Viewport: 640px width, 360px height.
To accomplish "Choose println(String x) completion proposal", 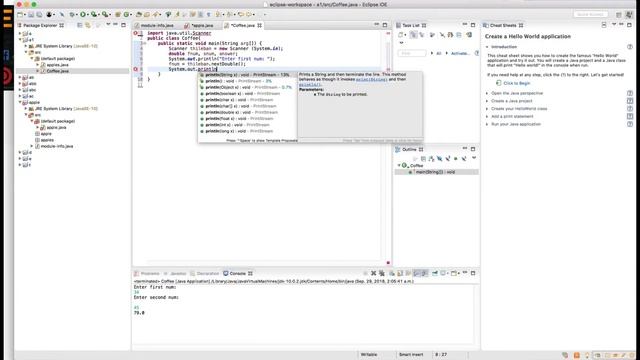I will point(247,75).
